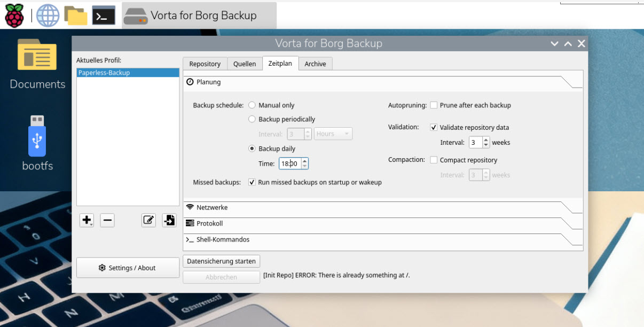Screen dimensions: 644x327
Task: Launch the web browser globe icon
Action: [x=48, y=15]
